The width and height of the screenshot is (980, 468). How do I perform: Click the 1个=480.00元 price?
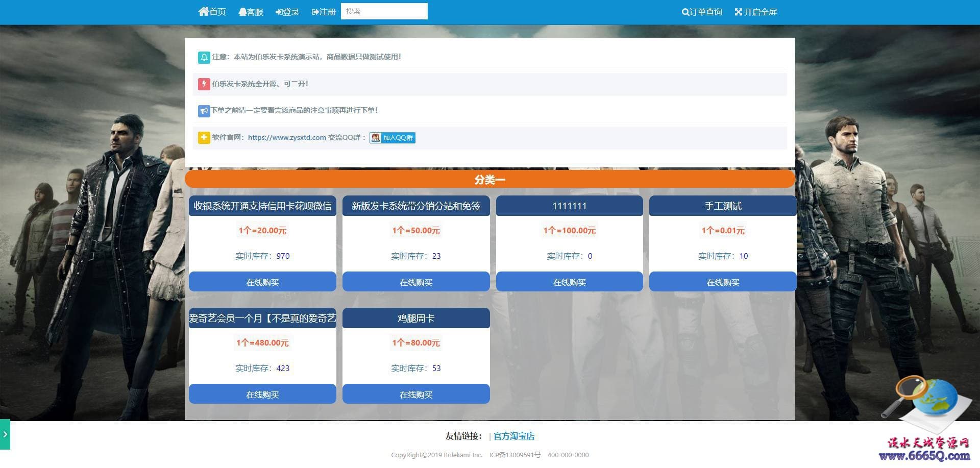tap(262, 343)
